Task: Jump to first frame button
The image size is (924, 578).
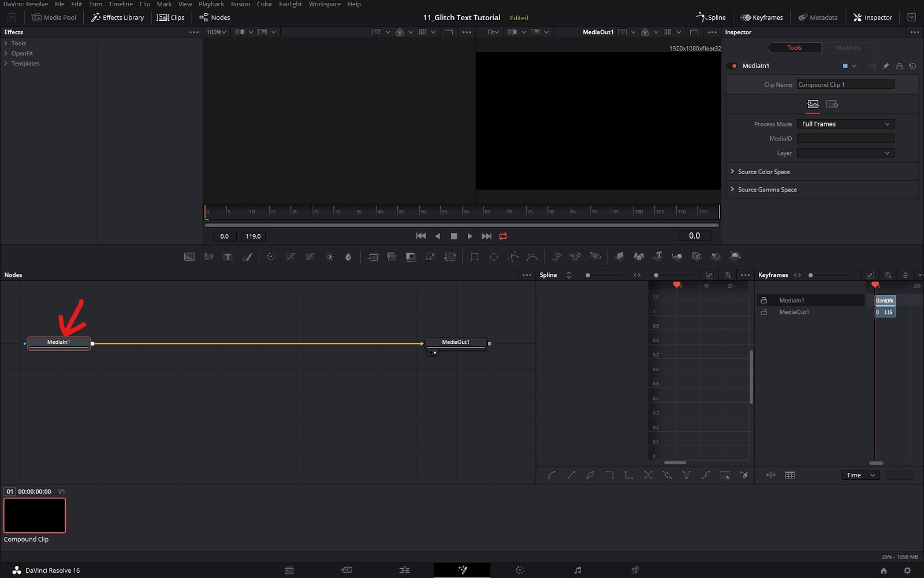Action: pos(421,236)
